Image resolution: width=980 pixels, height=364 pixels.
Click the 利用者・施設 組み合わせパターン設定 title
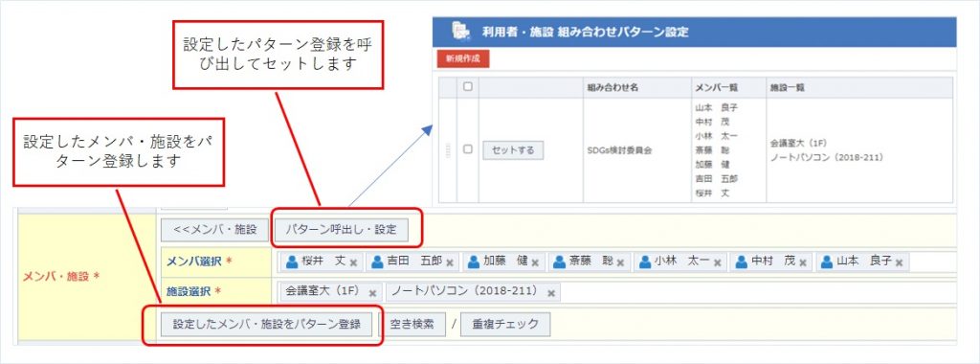(x=585, y=32)
